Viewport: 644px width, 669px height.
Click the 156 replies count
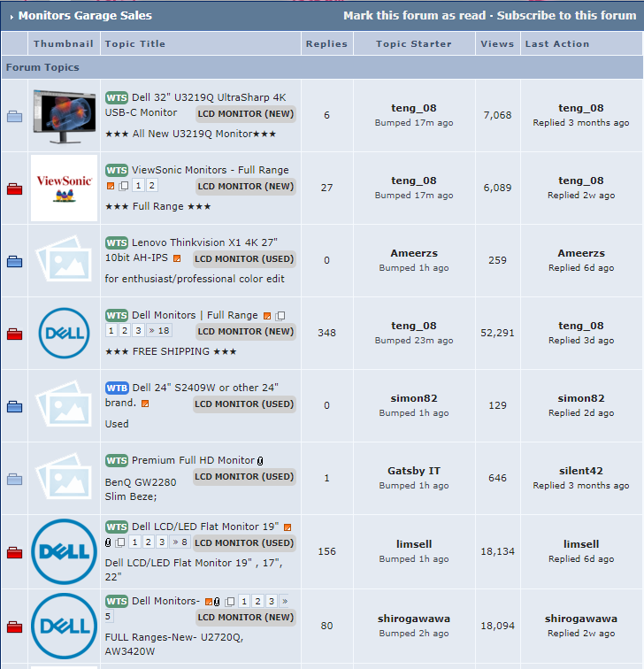click(327, 551)
